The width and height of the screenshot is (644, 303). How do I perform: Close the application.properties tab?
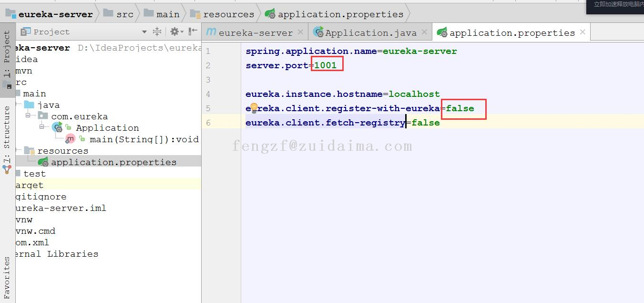583,32
